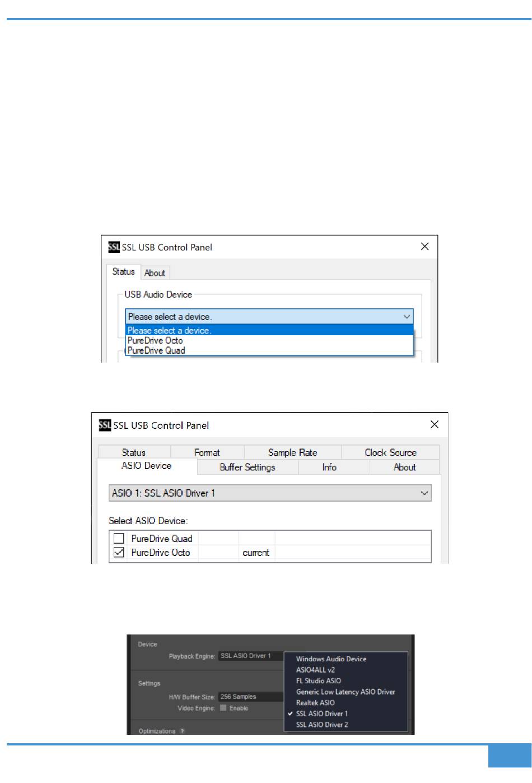Click the 'current' cell in the PureDrive Octo row
This screenshot has width=532, height=783.
256,553
